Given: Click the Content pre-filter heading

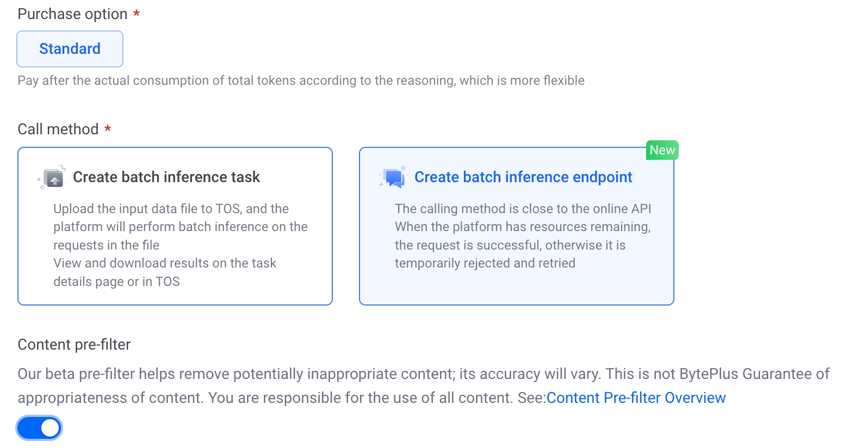Looking at the screenshot, I should (74, 345).
